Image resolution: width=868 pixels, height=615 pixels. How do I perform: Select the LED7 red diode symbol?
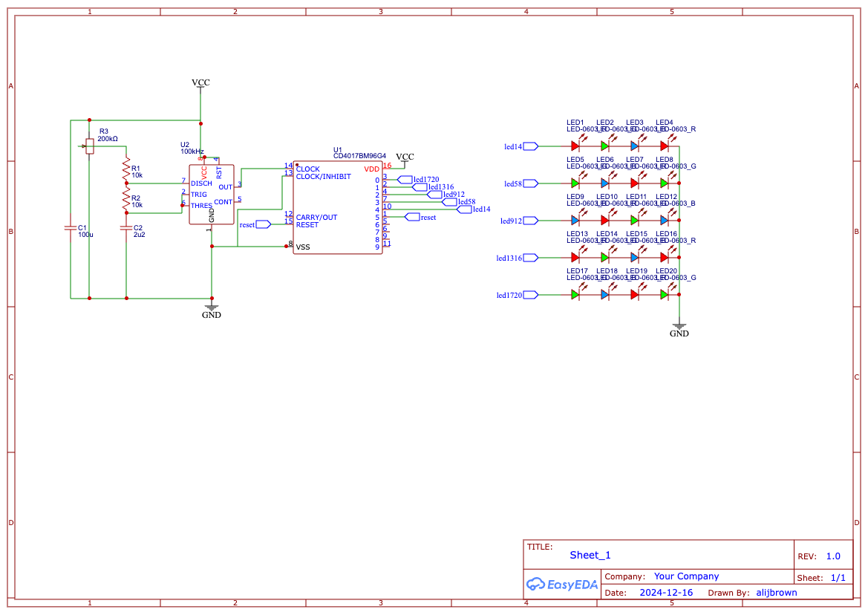(x=635, y=183)
